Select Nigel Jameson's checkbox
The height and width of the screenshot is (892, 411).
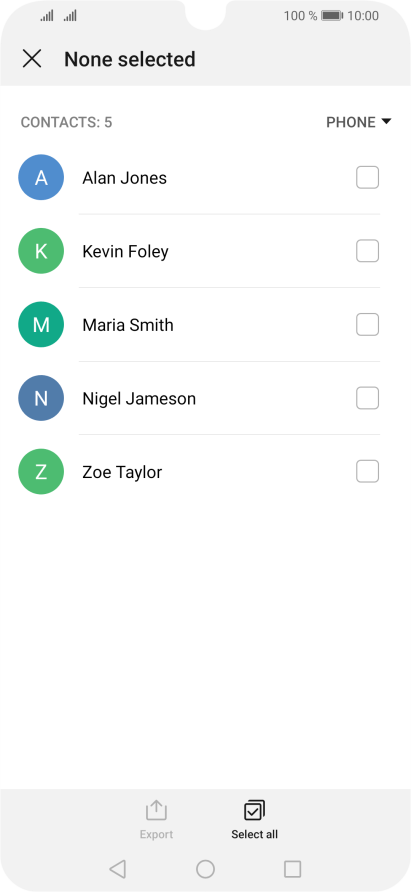click(x=367, y=398)
